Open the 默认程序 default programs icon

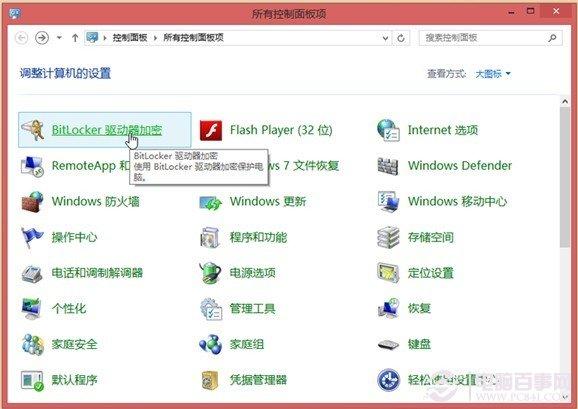coord(32,380)
